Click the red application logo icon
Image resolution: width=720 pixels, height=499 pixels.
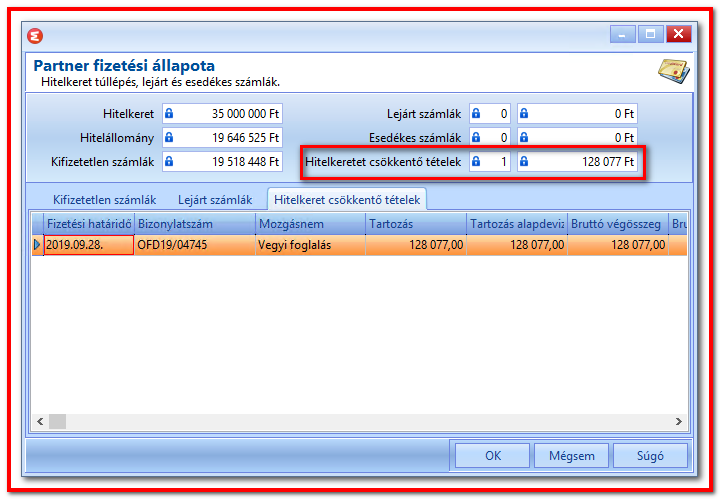pos(35,35)
